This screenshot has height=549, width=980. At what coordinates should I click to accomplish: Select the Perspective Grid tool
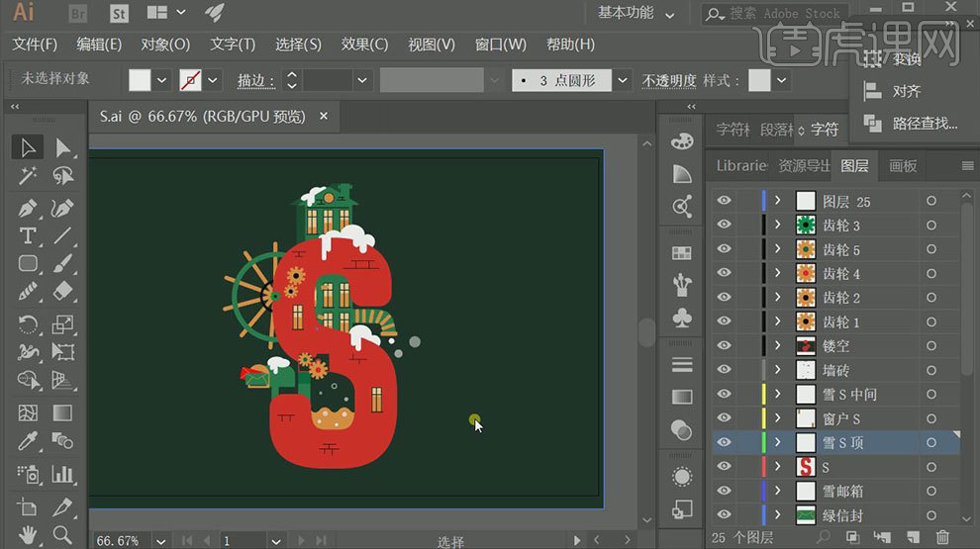pyautogui.click(x=62, y=380)
